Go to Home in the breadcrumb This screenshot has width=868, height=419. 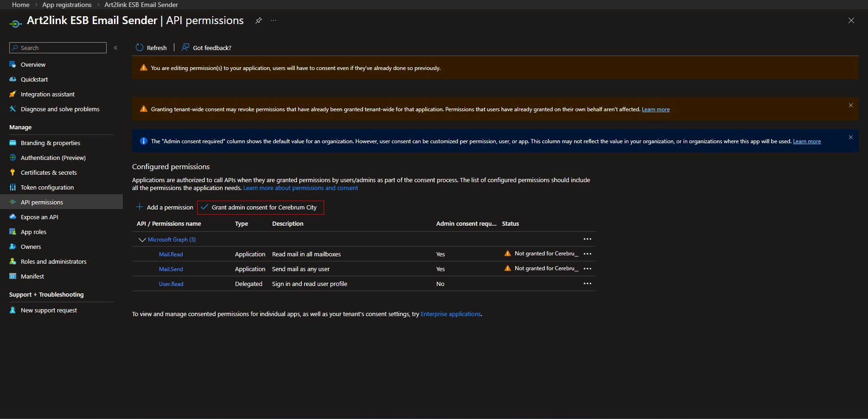(21, 5)
